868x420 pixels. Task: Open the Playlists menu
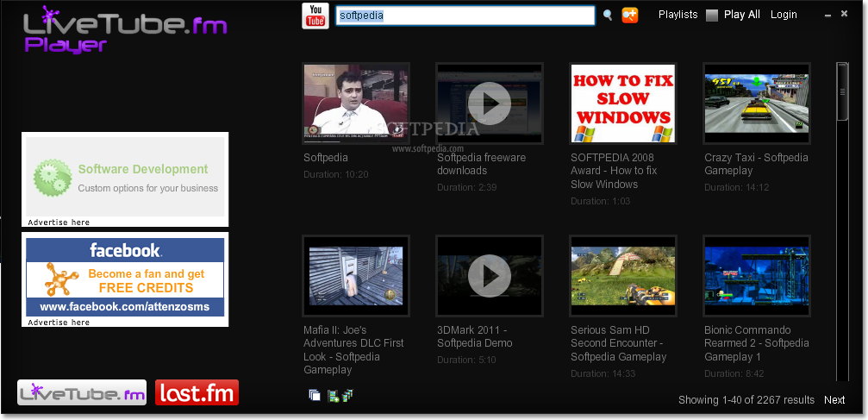pos(678,15)
